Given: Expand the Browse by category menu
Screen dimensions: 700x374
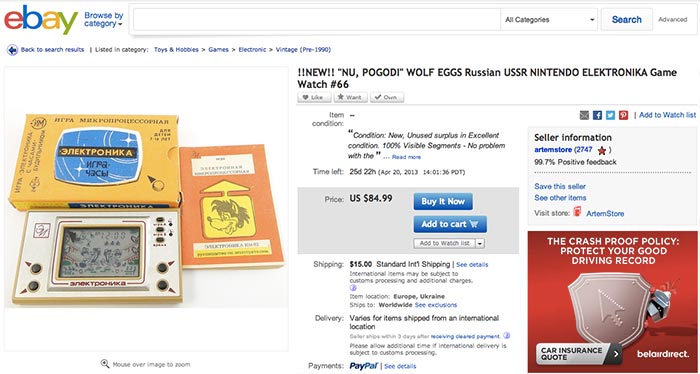Looking at the screenshot, I should pyautogui.click(x=104, y=20).
